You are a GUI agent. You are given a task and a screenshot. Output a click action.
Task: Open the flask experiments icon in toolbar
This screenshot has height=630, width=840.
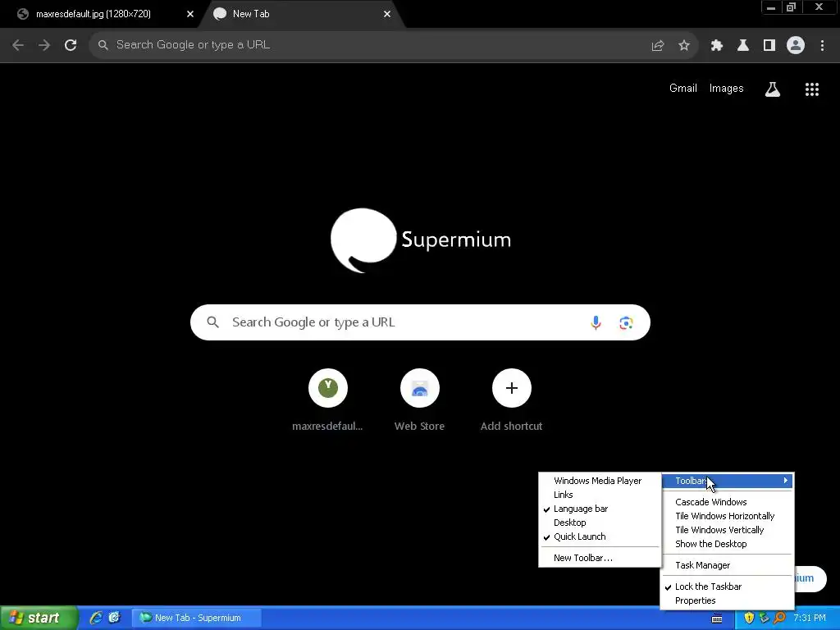point(742,46)
